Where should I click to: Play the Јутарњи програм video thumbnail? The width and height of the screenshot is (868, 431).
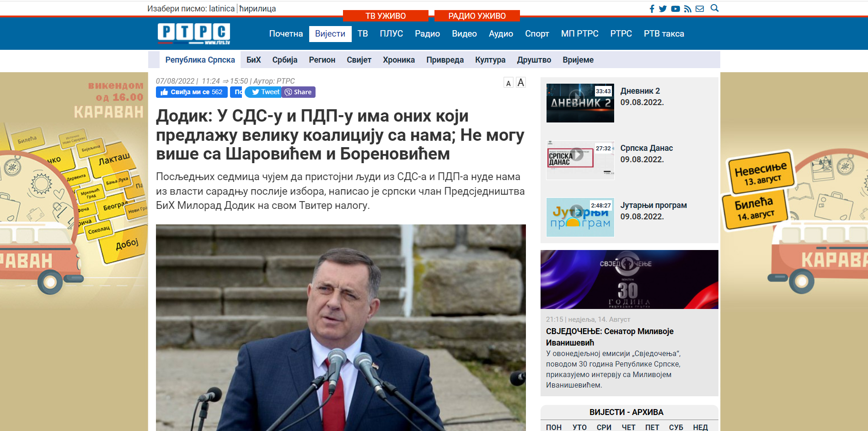pyautogui.click(x=580, y=217)
